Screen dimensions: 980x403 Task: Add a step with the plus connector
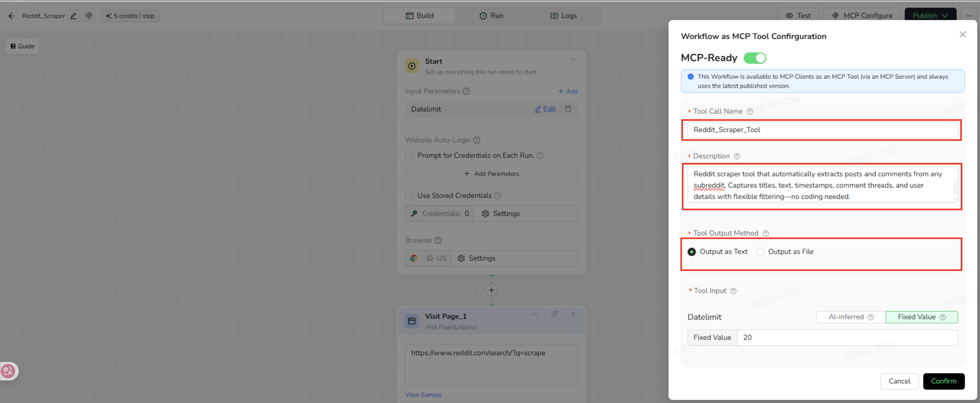pos(492,290)
